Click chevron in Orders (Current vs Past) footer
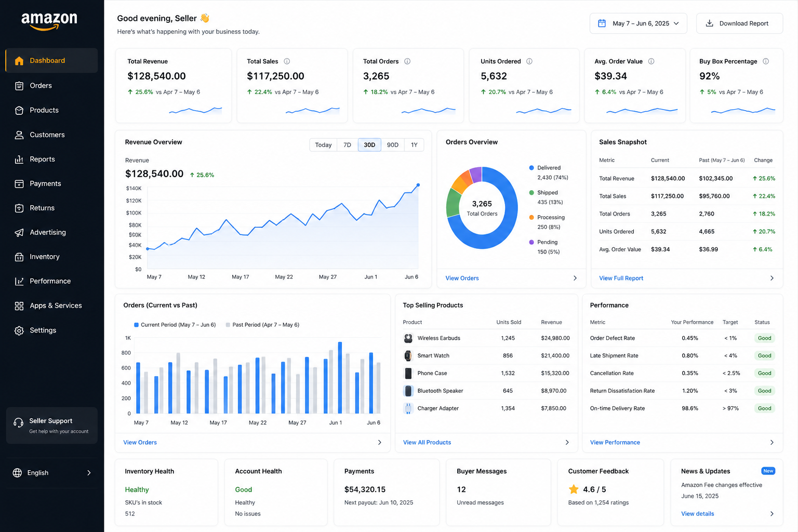 [x=380, y=443]
